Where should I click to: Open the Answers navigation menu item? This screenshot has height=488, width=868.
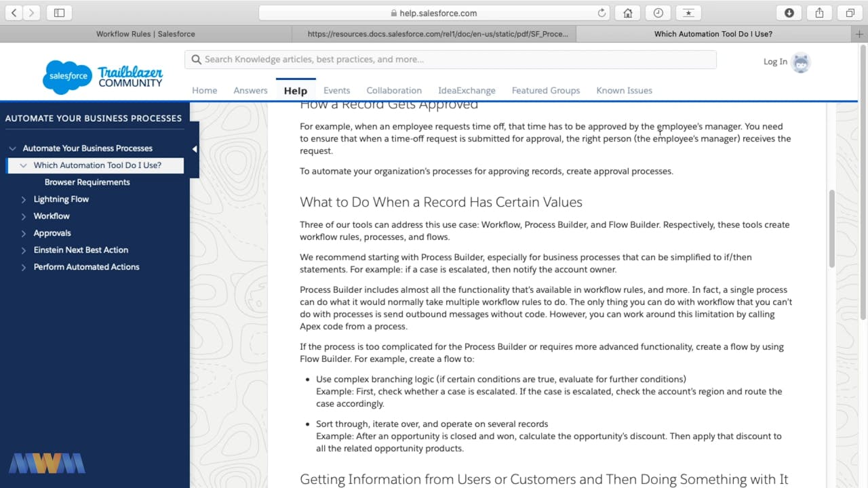[x=250, y=90]
